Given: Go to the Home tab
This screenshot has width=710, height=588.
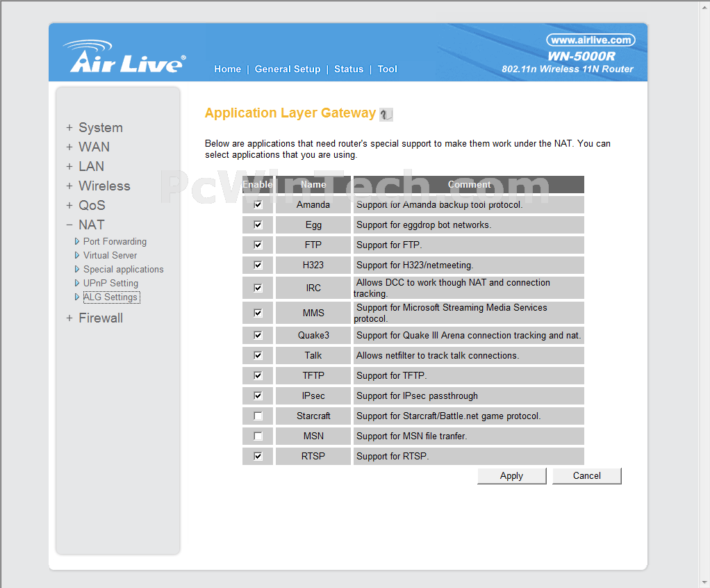Looking at the screenshot, I should click(227, 69).
